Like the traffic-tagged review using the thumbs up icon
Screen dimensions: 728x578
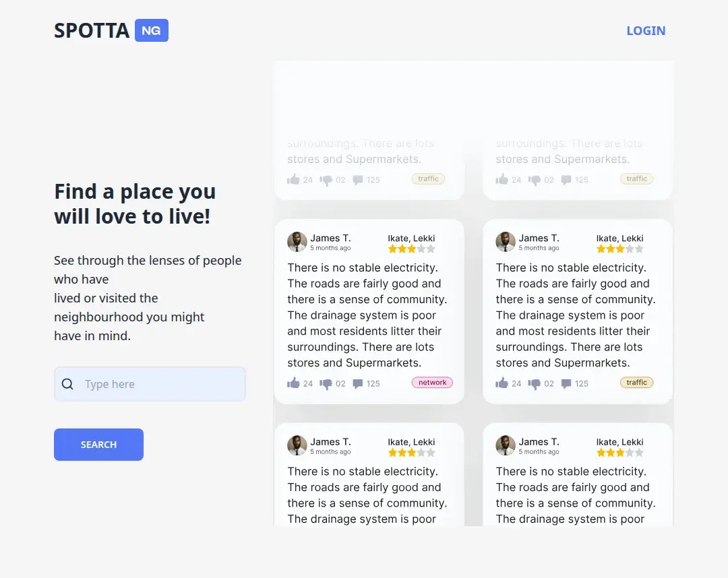tap(503, 383)
